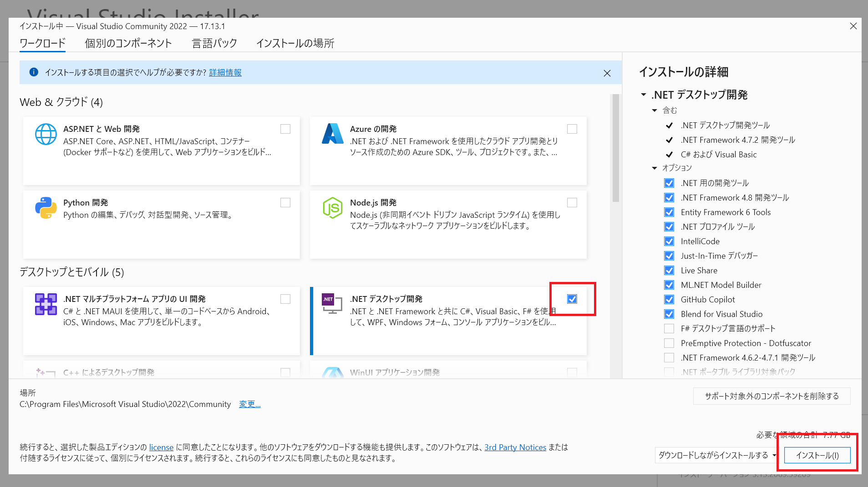This screenshot has width=868, height=487.
Task: Click the 変更... location link
Action: pos(250,404)
